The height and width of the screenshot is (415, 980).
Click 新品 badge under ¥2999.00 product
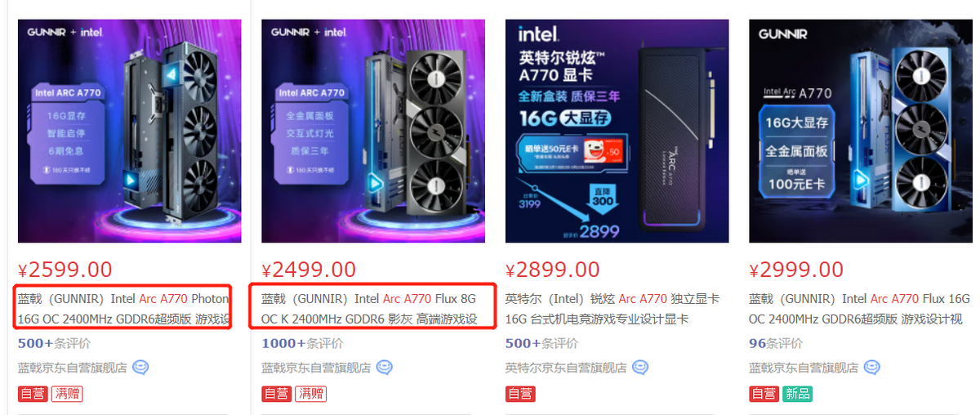(x=797, y=394)
